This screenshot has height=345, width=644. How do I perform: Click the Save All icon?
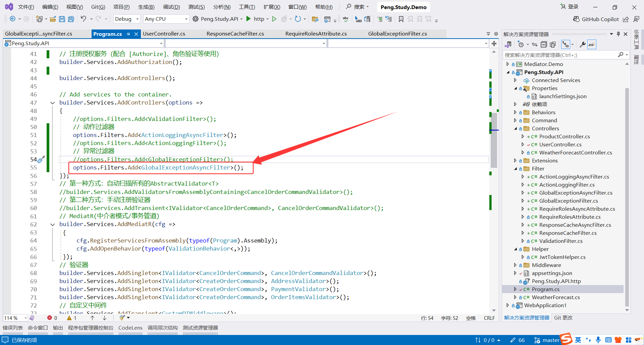(71, 19)
